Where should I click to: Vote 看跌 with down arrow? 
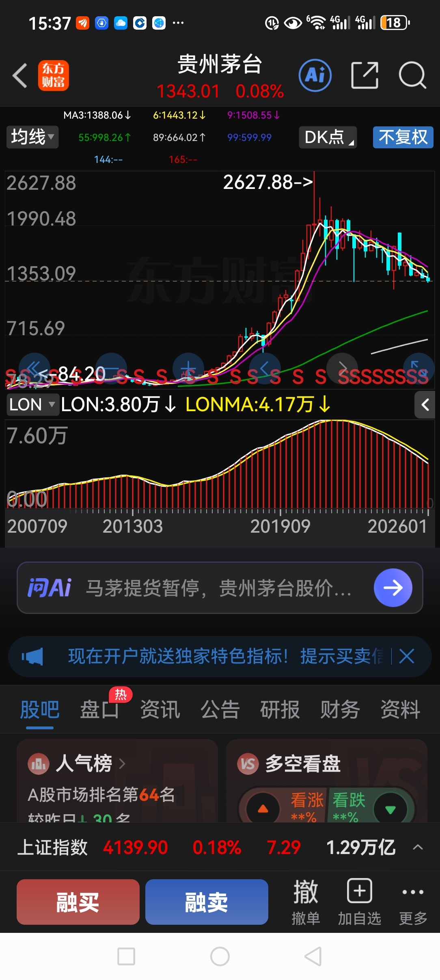(x=390, y=809)
